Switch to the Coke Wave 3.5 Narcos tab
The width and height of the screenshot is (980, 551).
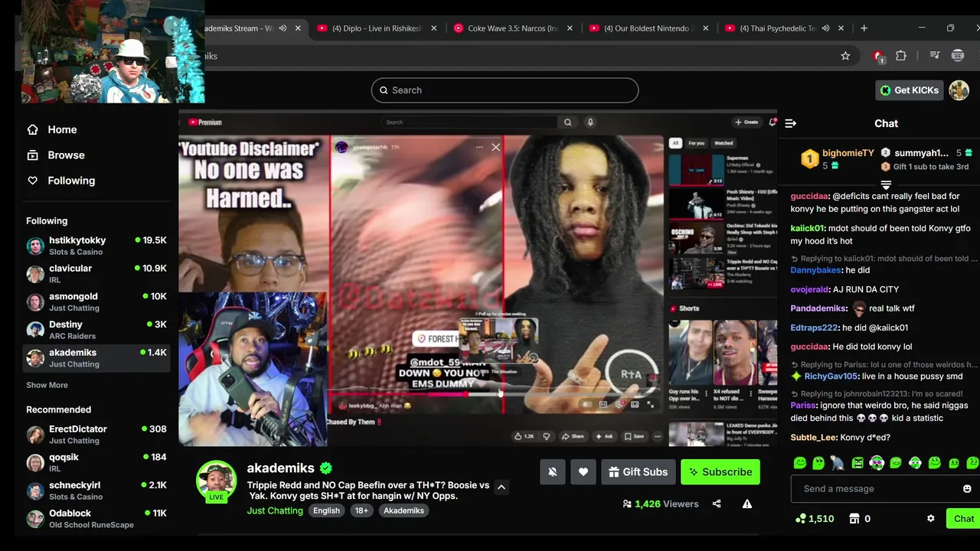pos(513,28)
